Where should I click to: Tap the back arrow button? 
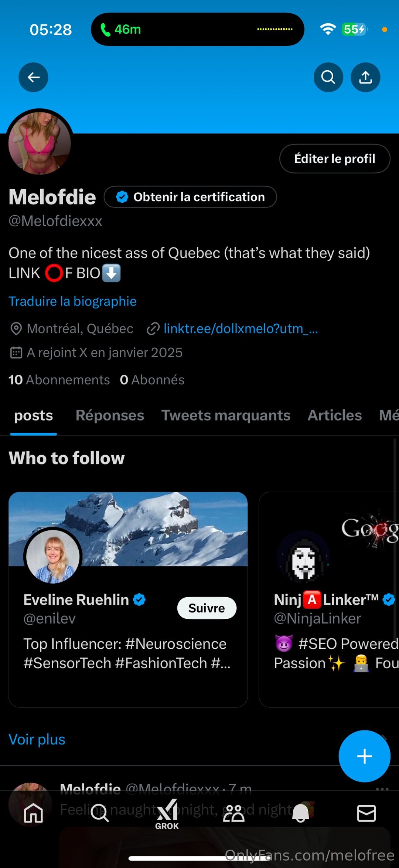[33, 77]
